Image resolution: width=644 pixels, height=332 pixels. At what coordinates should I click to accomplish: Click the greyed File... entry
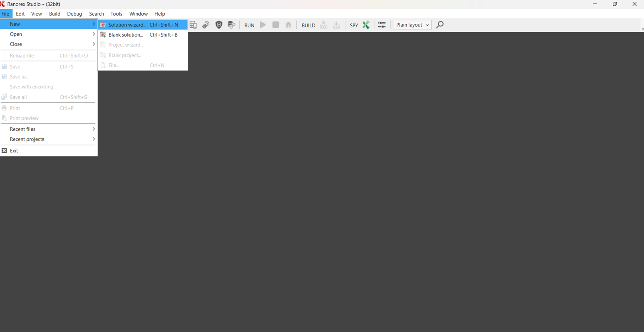click(x=143, y=65)
